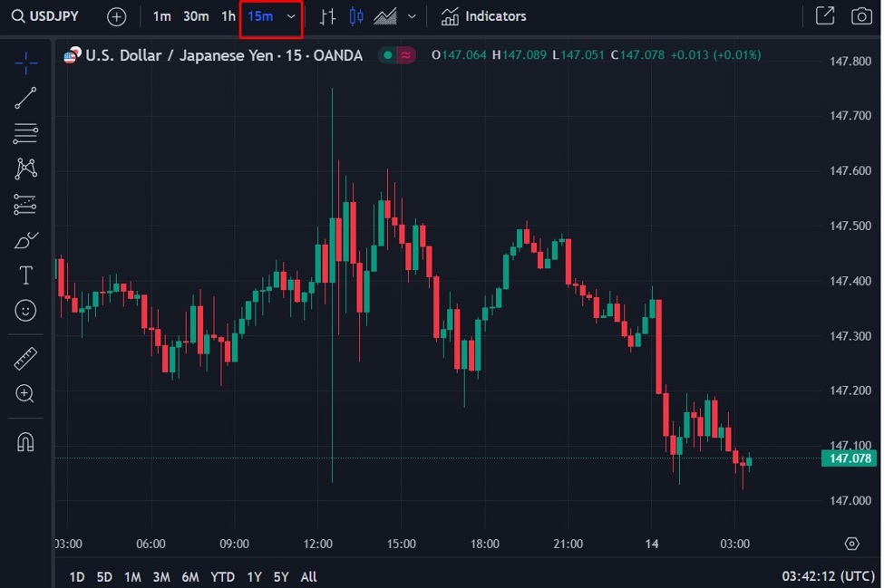The height and width of the screenshot is (588, 884).
Task: Switch to the 30m timeframe
Action: 196,16
